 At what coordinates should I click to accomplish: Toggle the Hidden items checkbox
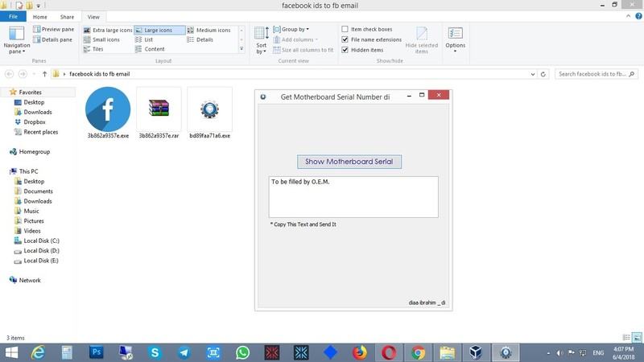point(345,50)
